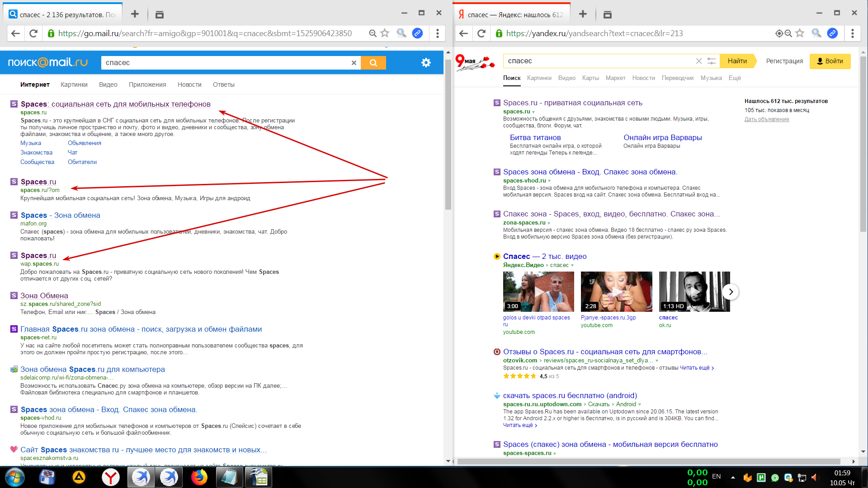The height and width of the screenshot is (488, 868).
Task: Expand spaces.ru result dropdown on Yandex
Action: point(533,112)
